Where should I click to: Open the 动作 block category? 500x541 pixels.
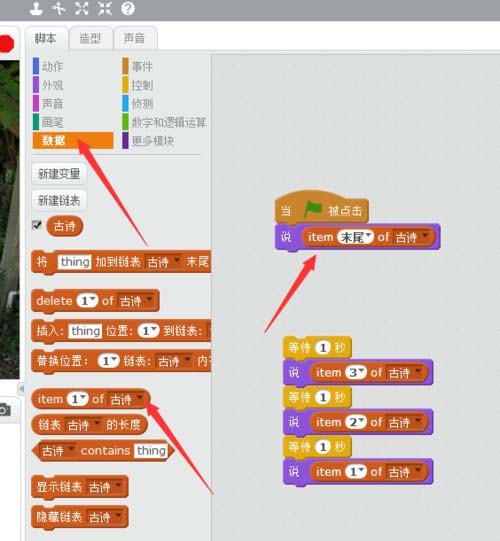click(x=53, y=66)
